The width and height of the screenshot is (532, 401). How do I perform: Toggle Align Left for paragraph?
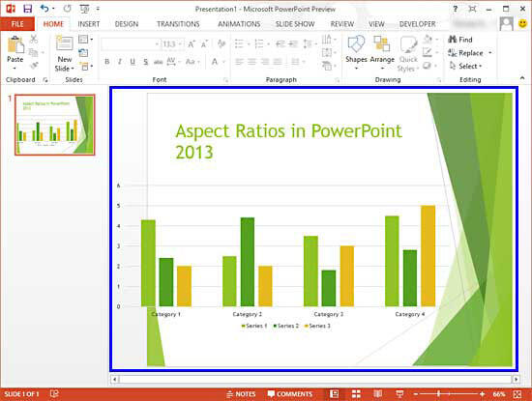pos(239,62)
